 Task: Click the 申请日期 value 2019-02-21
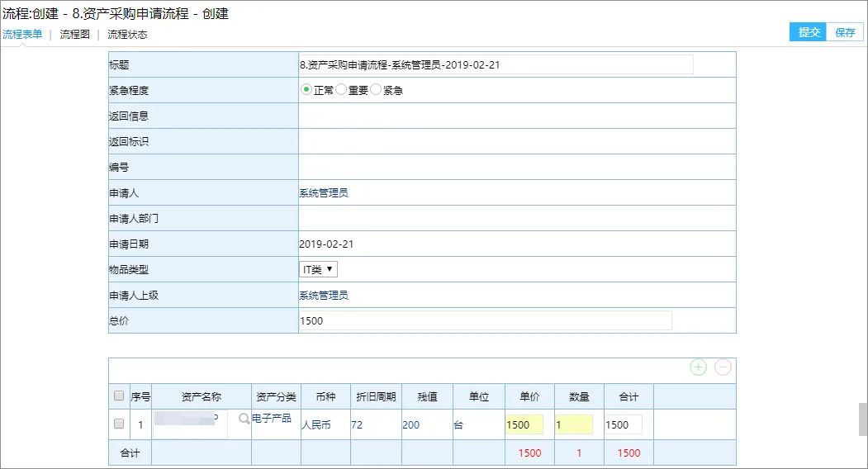pos(326,244)
